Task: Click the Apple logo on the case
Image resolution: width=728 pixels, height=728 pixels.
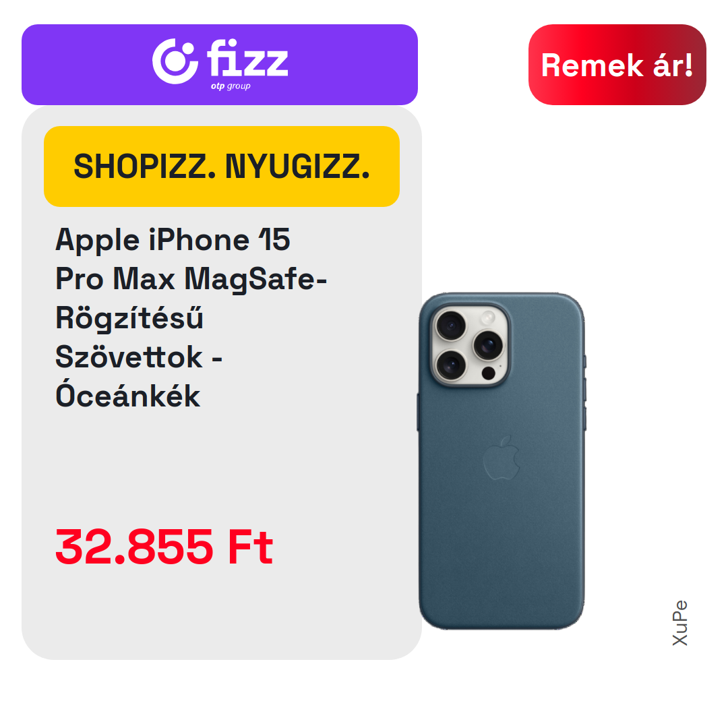Action: click(502, 458)
